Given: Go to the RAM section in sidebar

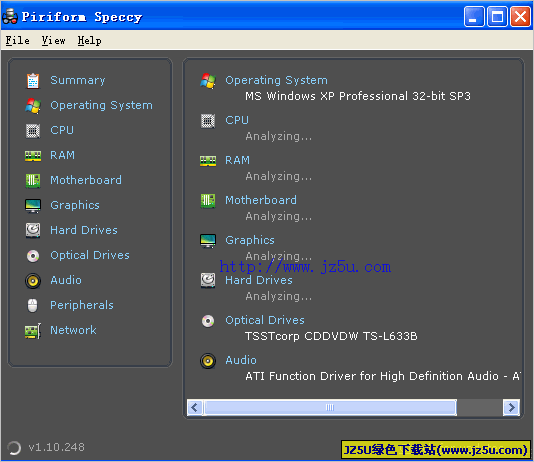Looking at the screenshot, I should (62, 155).
